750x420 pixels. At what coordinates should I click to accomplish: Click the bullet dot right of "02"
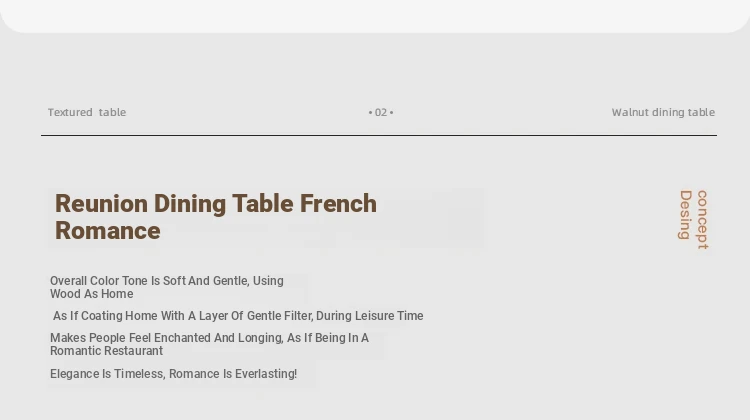pyautogui.click(x=392, y=112)
